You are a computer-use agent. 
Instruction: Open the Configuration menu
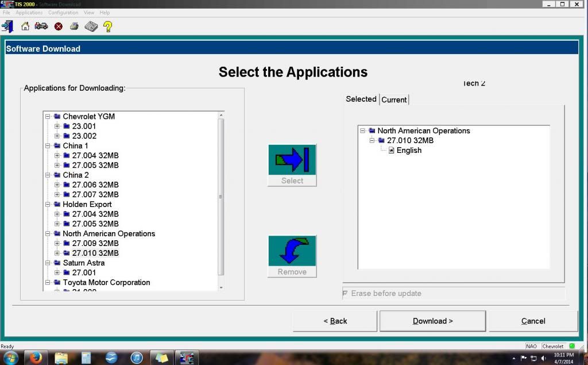63,13
